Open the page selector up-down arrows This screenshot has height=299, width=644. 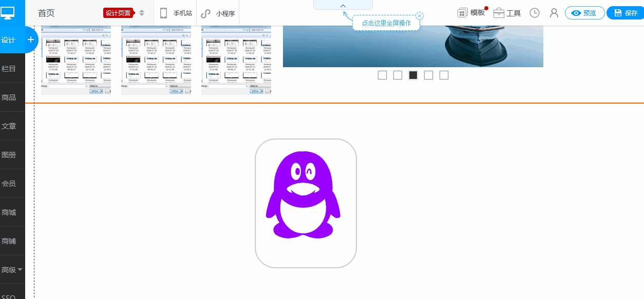[x=142, y=13]
